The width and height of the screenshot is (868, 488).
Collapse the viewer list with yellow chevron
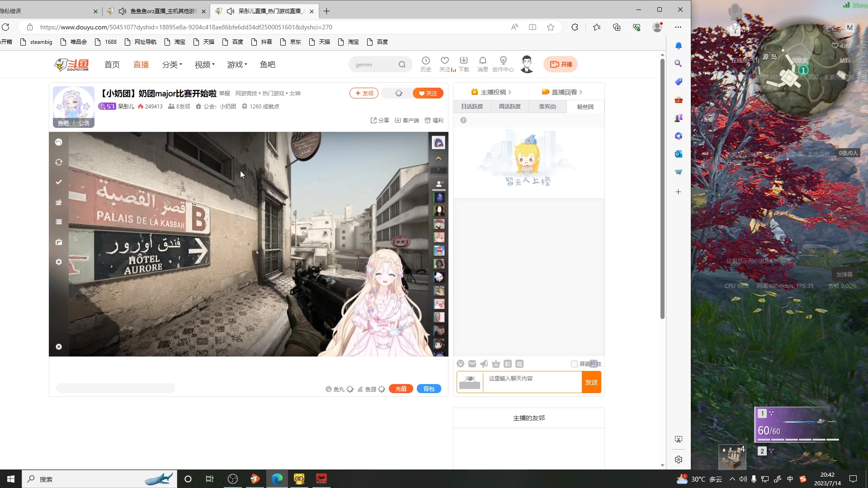(x=439, y=159)
